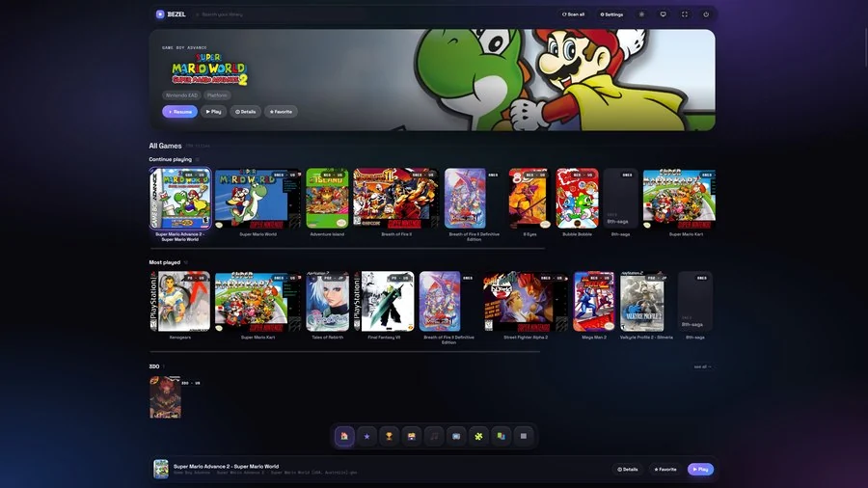Select Breath of Fire II Definitive Edition in Most played
Image resolution: width=868 pixels, height=488 pixels.
(440, 302)
